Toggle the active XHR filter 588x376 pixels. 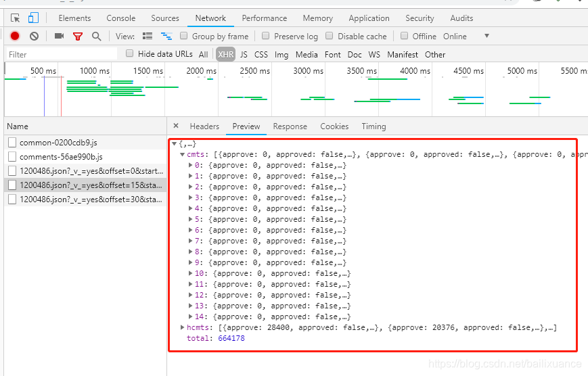pos(225,55)
